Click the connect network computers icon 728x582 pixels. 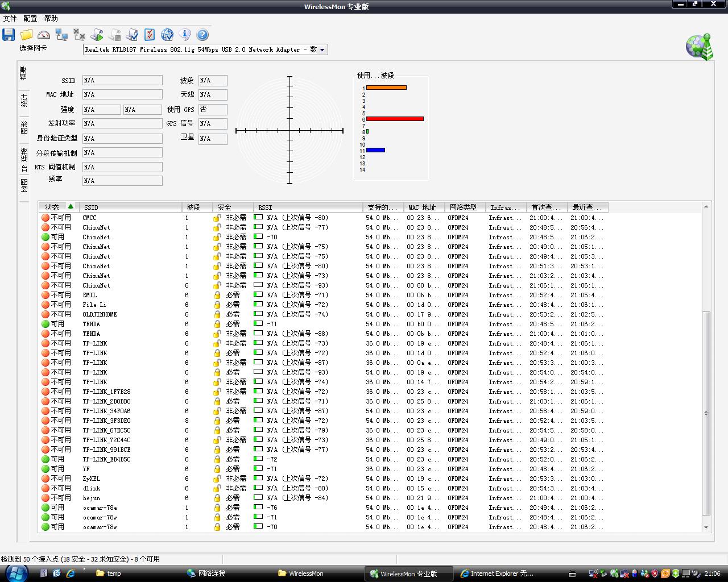[x=61, y=35]
